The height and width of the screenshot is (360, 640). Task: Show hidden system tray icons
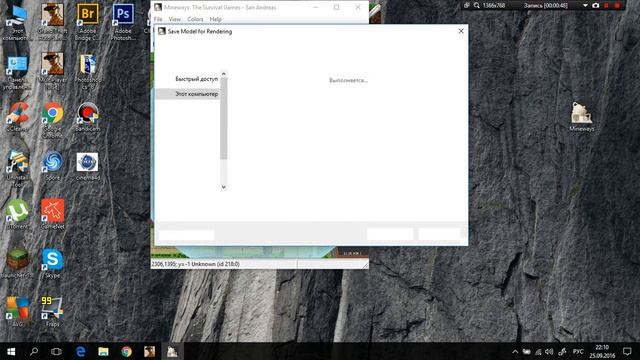coord(515,351)
